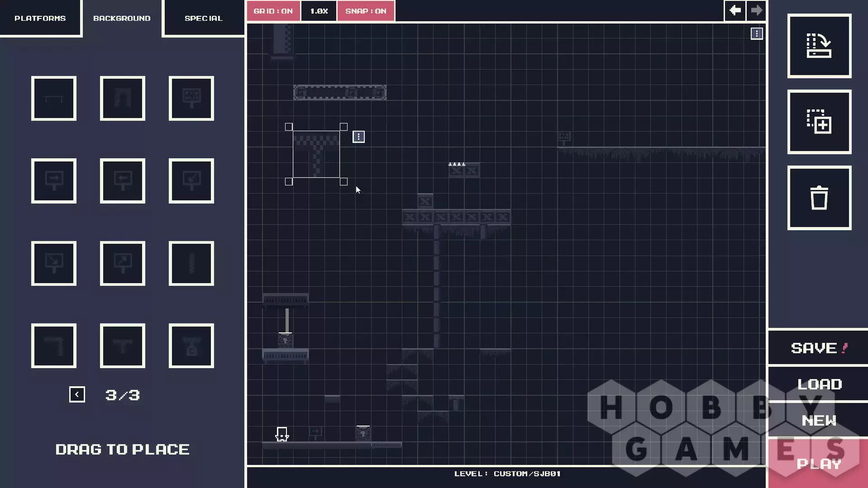Click the trash can delete icon
The width and height of the screenshot is (868, 488).
[x=819, y=198]
